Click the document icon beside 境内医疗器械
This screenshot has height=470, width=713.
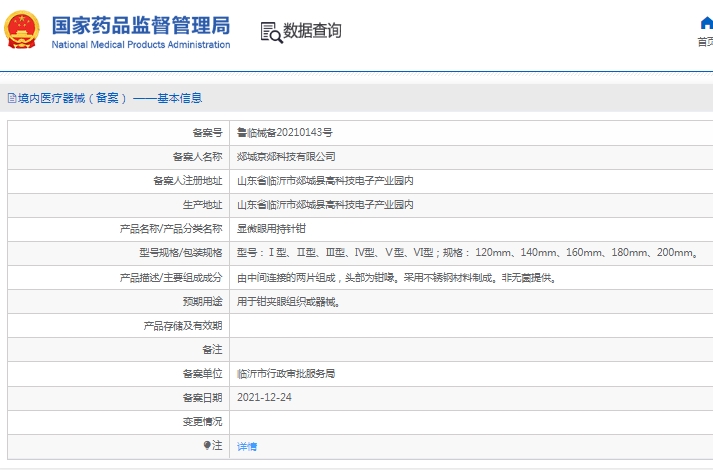click(x=12, y=98)
